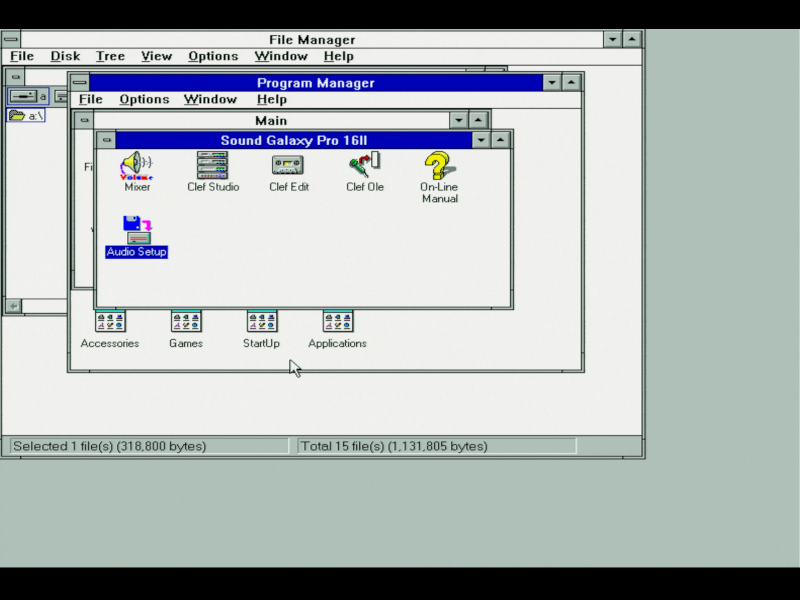Minimize the File Manager window
Image resolution: width=800 pixels, height=600 pixels.
pyautogui.click(x=612, y=39)
